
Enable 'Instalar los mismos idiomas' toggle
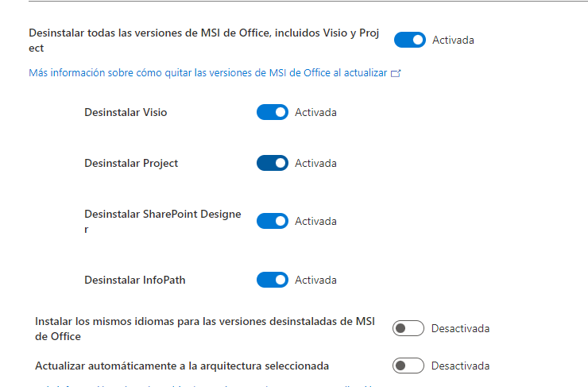408,328
